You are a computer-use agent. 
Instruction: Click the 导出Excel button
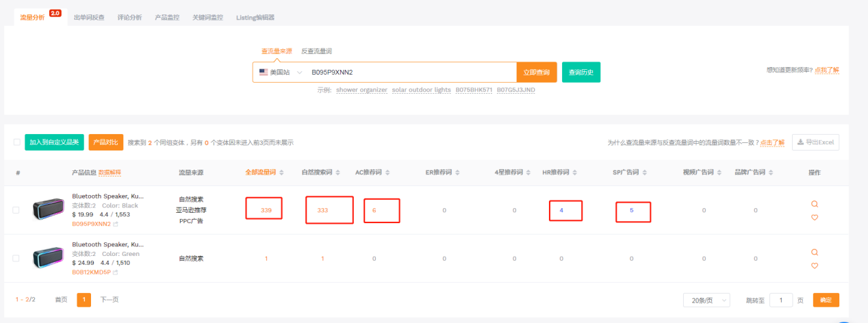tap(815, 142)
